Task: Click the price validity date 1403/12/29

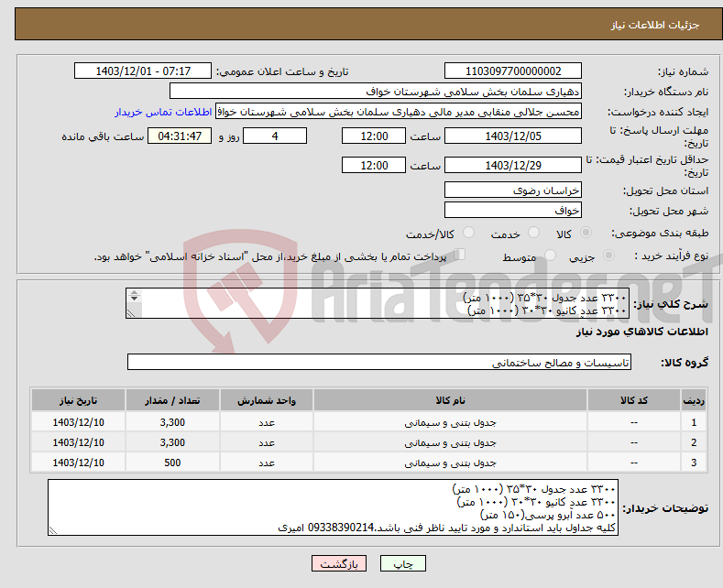Action: click(x=513, y=165)
